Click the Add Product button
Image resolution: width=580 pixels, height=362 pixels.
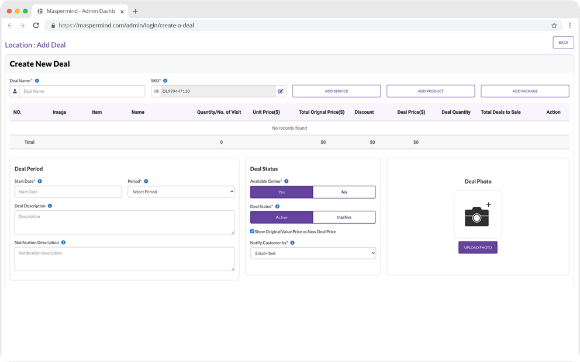[431, 91]
